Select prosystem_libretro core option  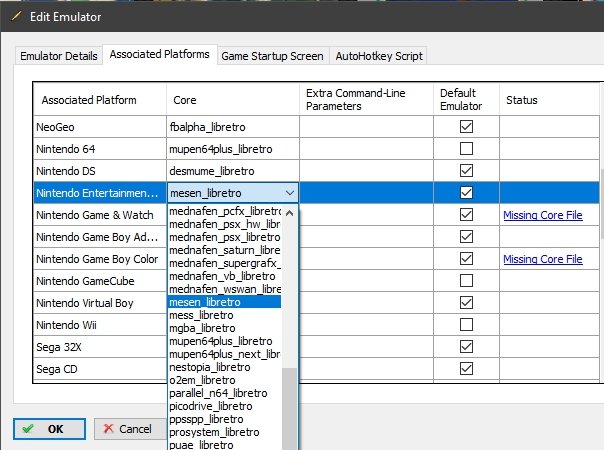(x=225, y=432)
